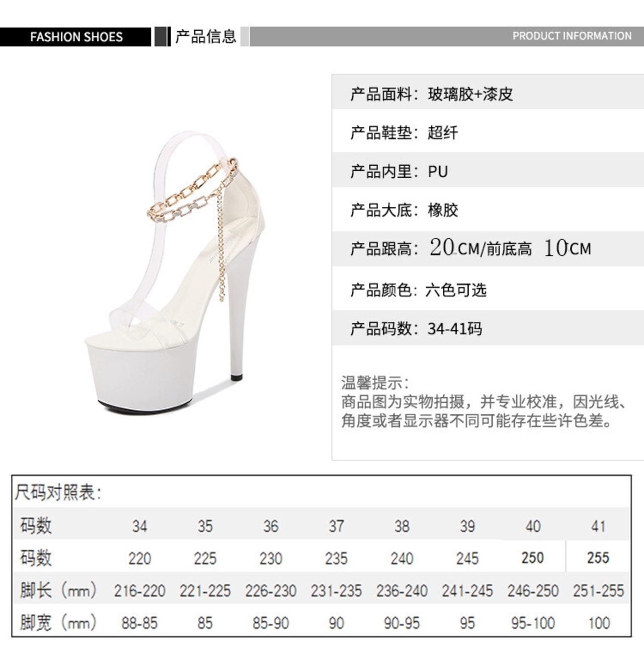This screenshot has width=644, height=654.
Task: Click size 38 in the size chart
Action: click(x=401, y=526)
